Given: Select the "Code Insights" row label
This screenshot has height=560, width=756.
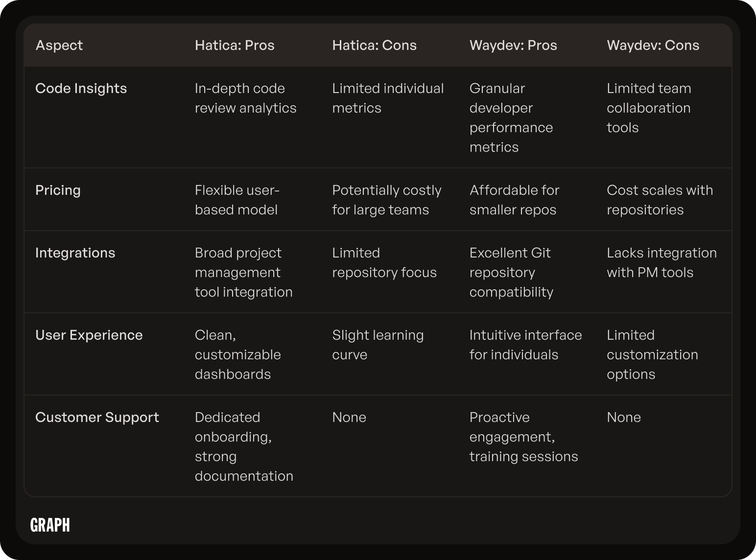Looking at the screenshot, I should [81, 89].
